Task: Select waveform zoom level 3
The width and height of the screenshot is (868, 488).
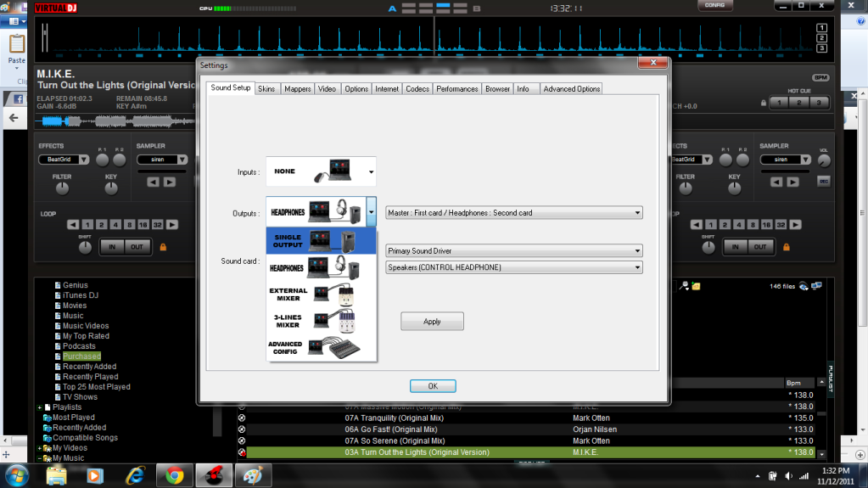Action: coord(821,48)
